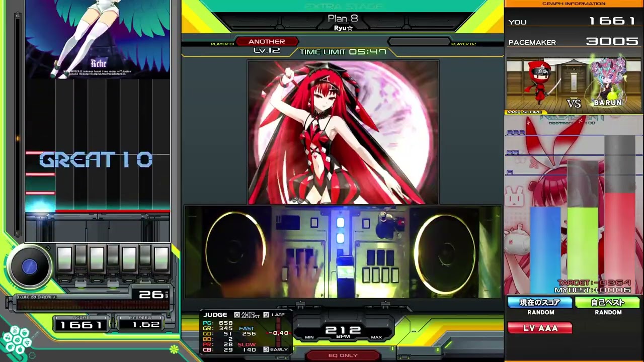Viewport: 644px width, 362px height.
Task: Click the 212 BPM readout
Action: point(343,330)
